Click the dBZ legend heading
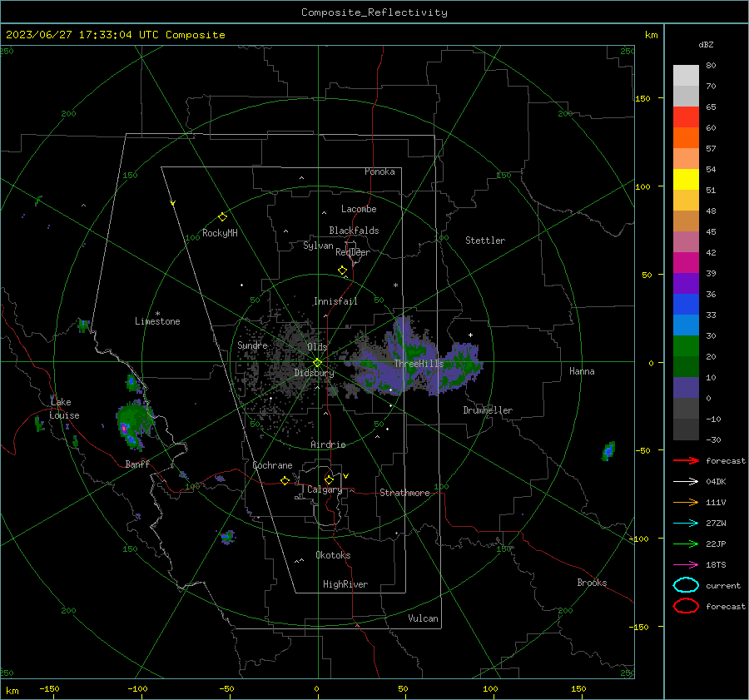 [706, 44]
